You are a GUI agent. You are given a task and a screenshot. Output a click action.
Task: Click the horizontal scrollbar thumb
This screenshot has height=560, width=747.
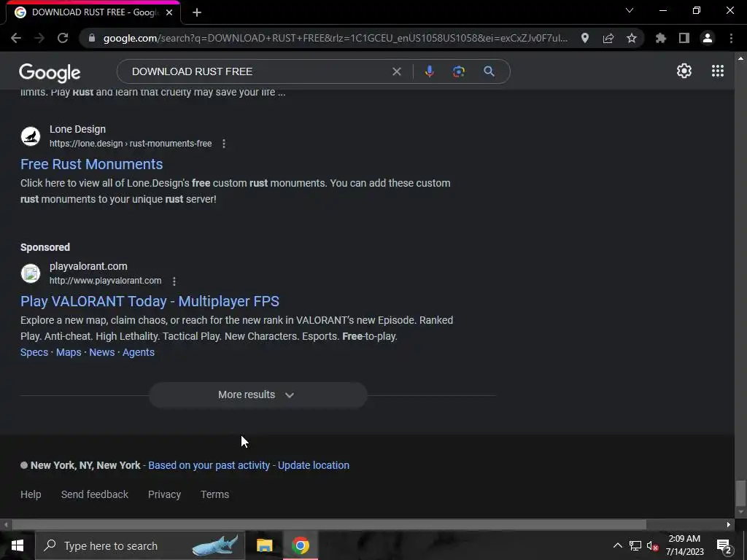point(329,525)
